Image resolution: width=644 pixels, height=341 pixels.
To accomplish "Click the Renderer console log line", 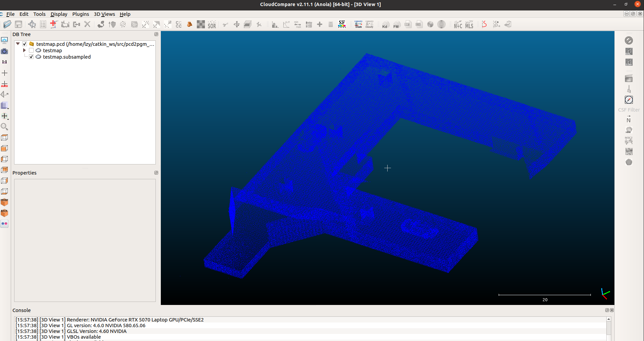I will click(110, 320).
